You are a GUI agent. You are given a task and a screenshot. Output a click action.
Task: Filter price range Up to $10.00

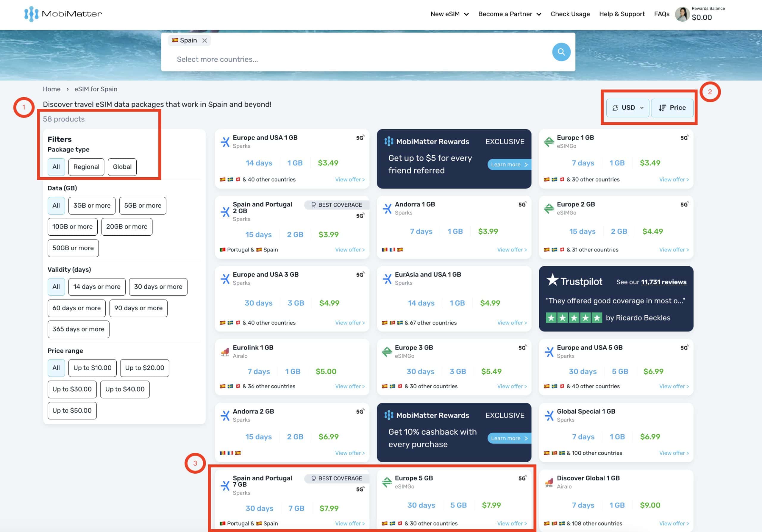pos(92,368)
